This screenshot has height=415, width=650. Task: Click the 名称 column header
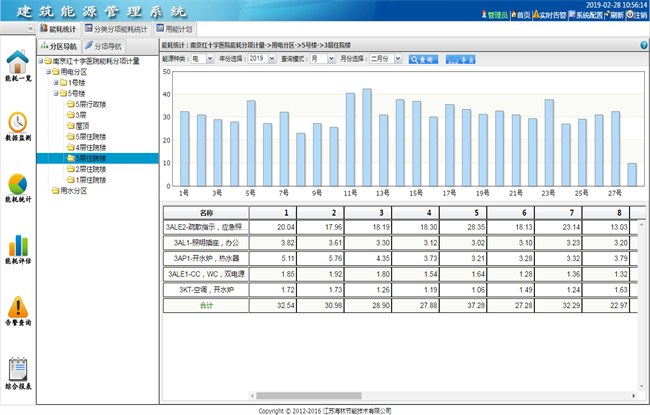[206, 213]
